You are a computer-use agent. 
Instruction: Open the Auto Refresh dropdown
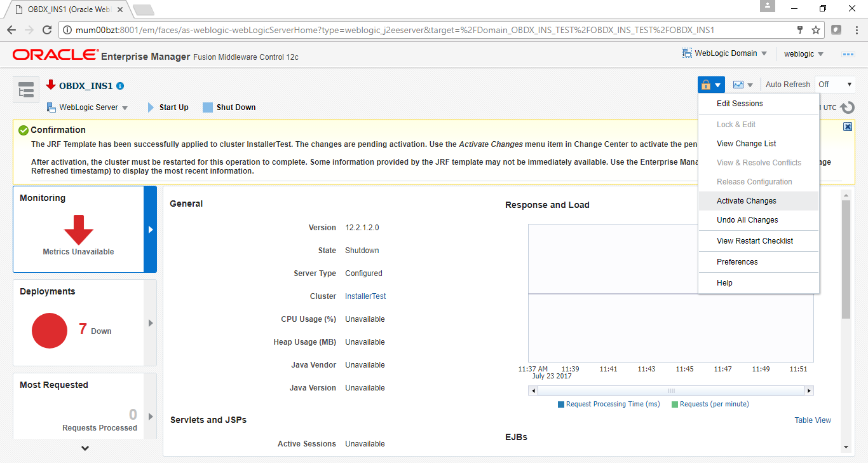coord(835,85)
